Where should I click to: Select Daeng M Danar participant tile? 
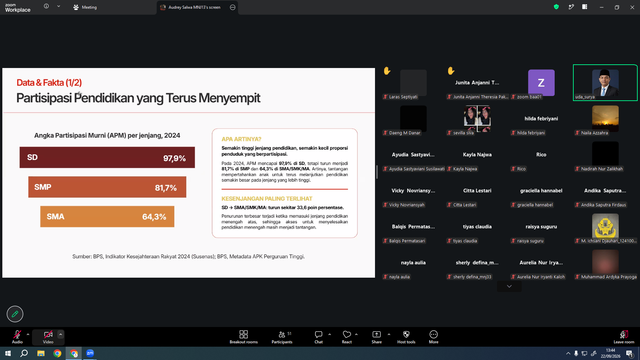coord(413,118)
